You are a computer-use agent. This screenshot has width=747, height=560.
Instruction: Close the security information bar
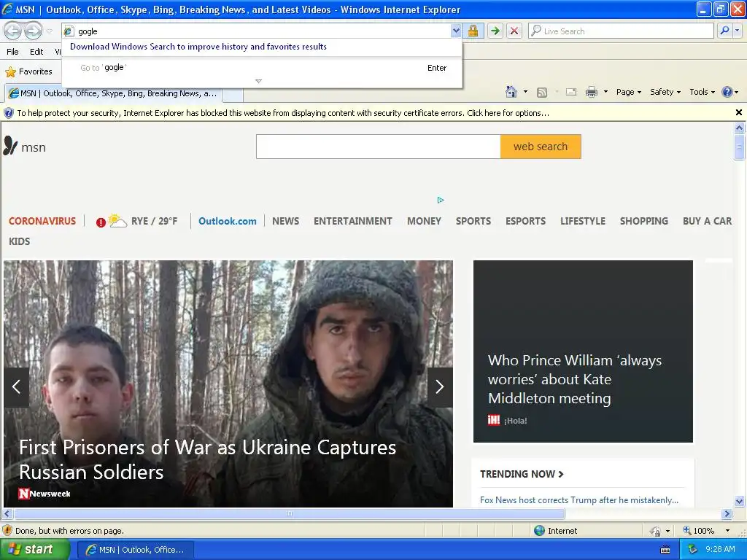739,112
